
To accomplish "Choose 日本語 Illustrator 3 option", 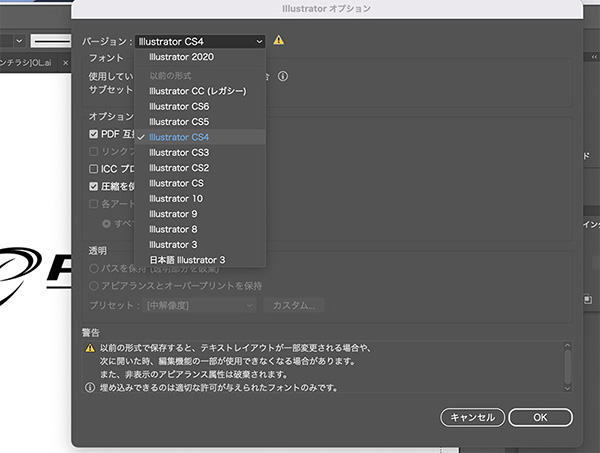I will (187, 260).
